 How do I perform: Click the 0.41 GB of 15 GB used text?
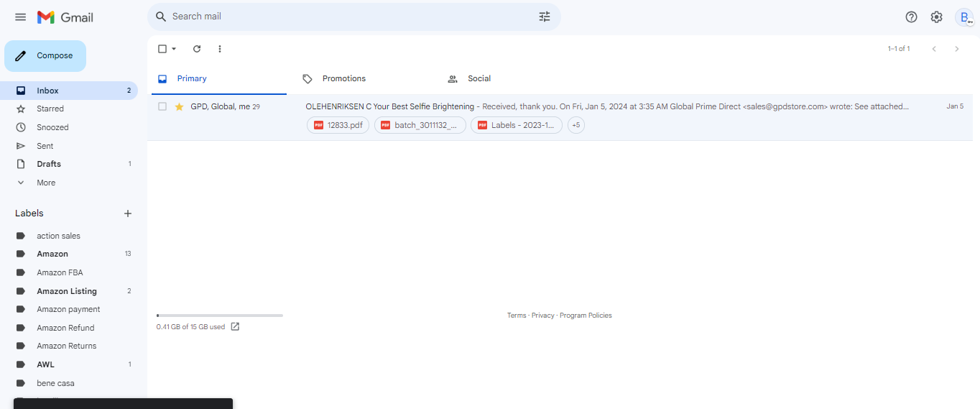click(190, 327)
